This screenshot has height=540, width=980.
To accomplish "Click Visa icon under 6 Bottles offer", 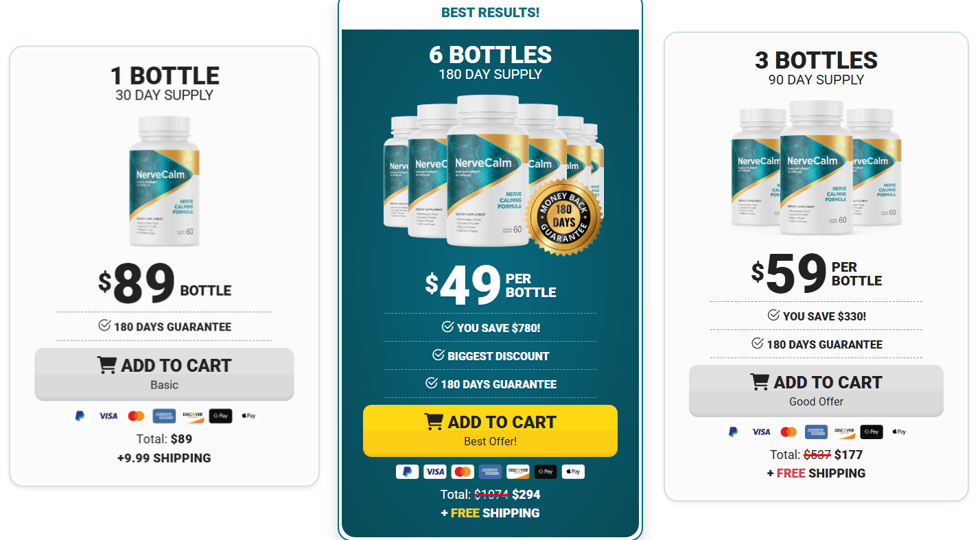I will 434,472.
